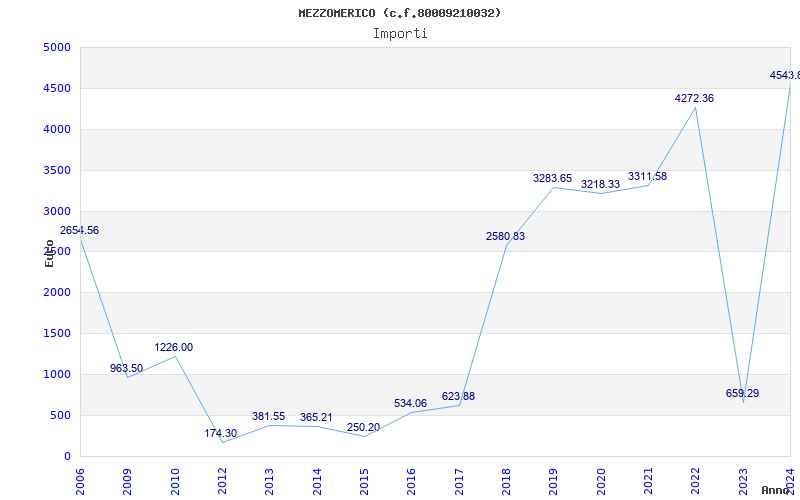800x500 pixels.
Task: Click the y-axis value 3500
Action: 57,170
